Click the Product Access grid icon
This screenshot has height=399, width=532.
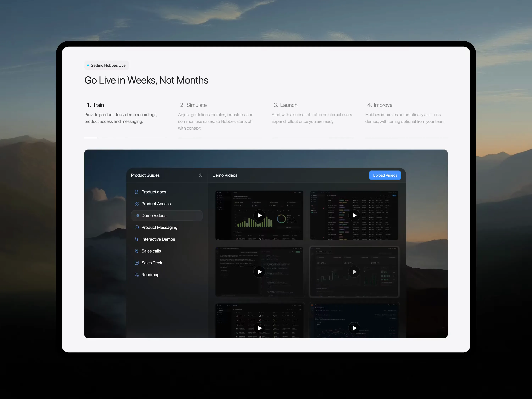click(x=137, y=204)
